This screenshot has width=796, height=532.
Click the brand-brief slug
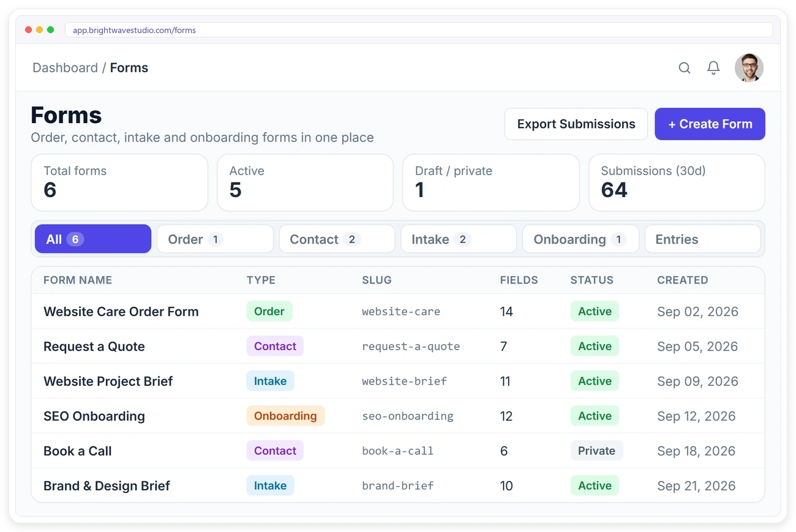(397, 486)
